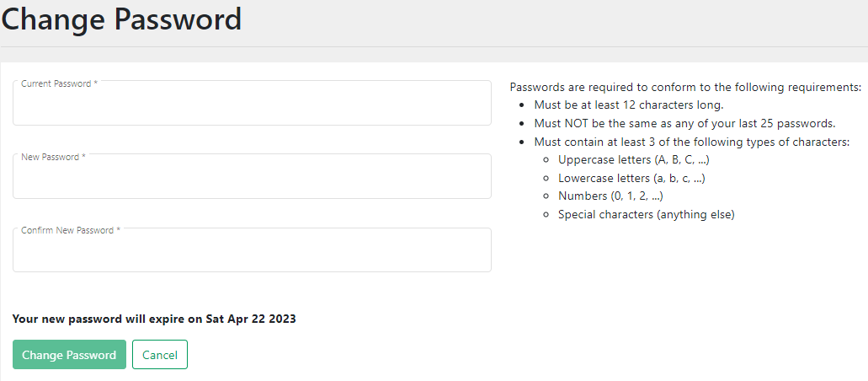Image resolution: width=868 pixels, height=381 pixels.
Task: Select the Confirm New Password field
Action: pos(252,253)
